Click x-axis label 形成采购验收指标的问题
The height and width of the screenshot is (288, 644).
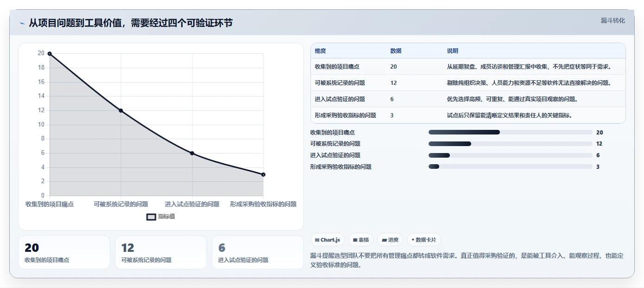pos(263,204)
